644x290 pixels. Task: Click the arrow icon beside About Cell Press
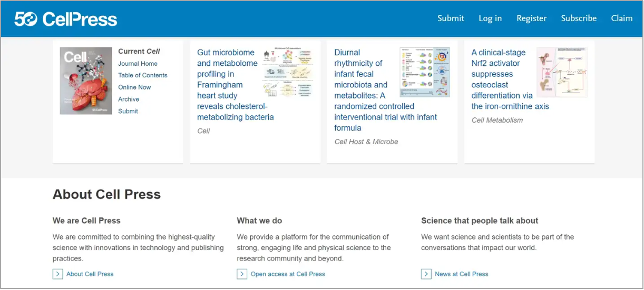57,274
